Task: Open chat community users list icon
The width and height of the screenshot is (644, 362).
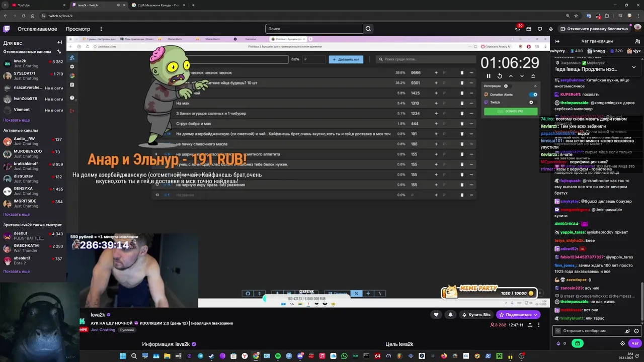Action: click(x=636, y=41)
